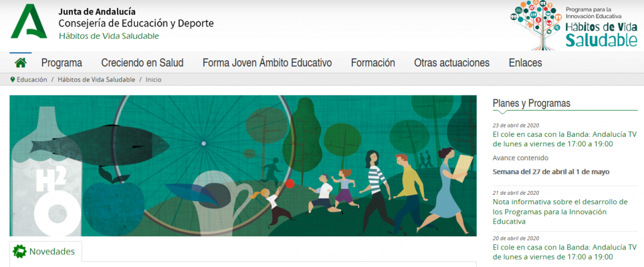Click the Hábitos de Vida Saludable header subtitle
This screenshot has height=267, width=644.
tap(109, 36)
